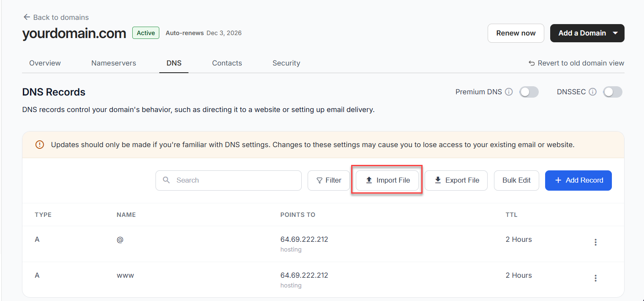Viewport: 644px width, 301px height.
Task: Click the DNSSEC info icon
Action: pyautogui.click(x=593, y=92)
